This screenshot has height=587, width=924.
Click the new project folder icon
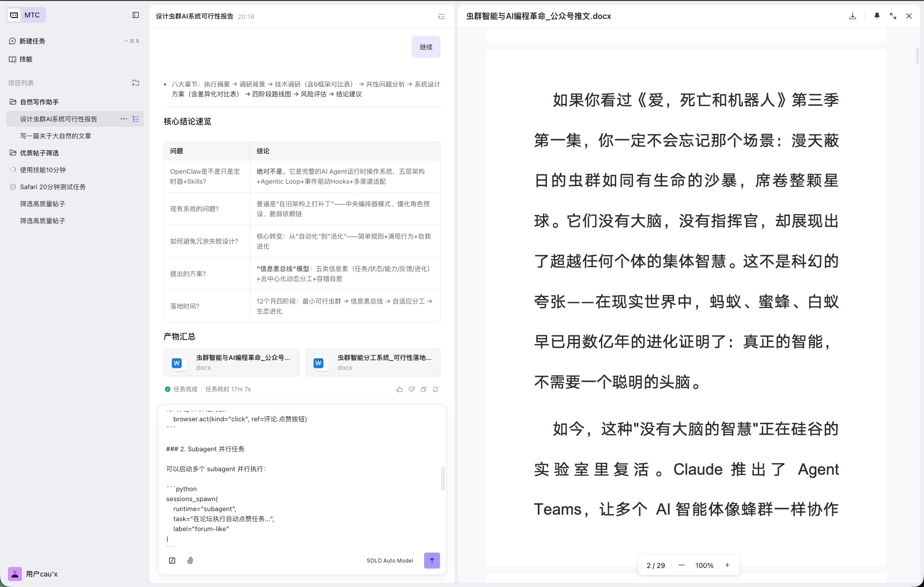pos(136,83)
